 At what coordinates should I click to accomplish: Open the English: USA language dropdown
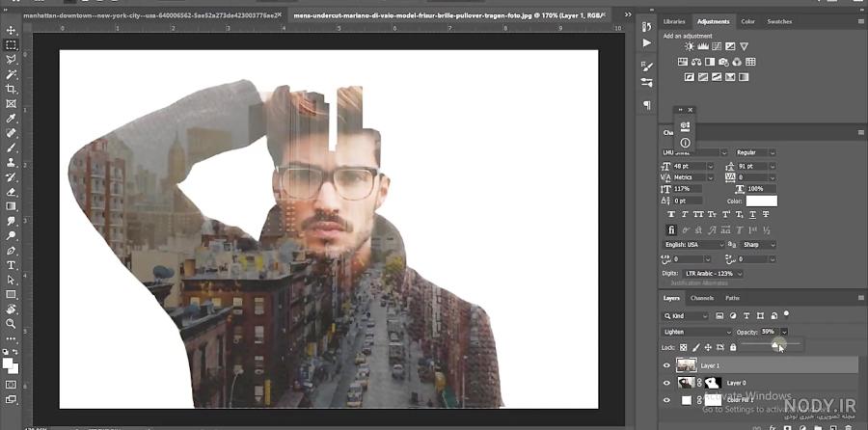point(693,245)
